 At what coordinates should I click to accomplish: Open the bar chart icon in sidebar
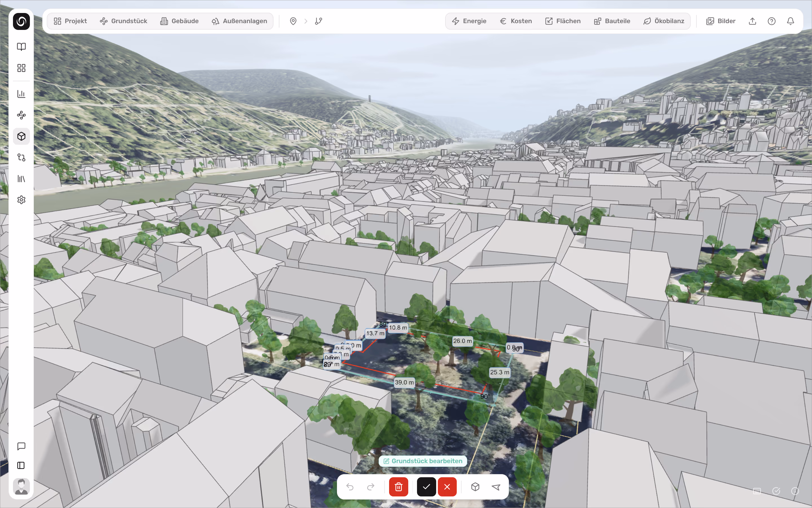coord(21,94)
